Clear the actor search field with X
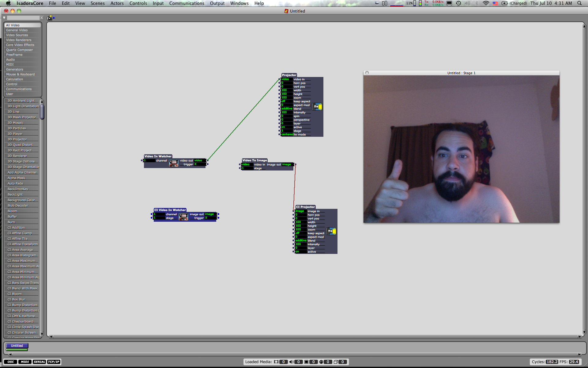588x368 pixels. coord(42,18)
